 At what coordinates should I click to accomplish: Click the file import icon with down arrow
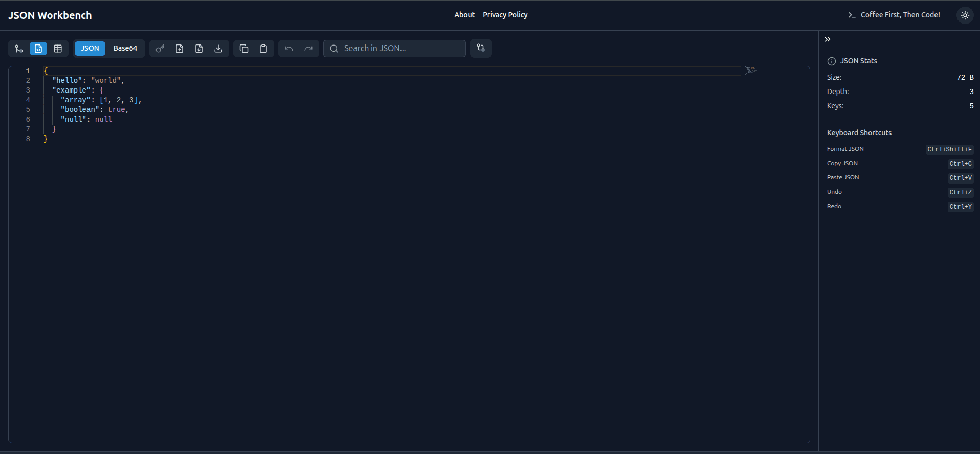click(199, 49)
